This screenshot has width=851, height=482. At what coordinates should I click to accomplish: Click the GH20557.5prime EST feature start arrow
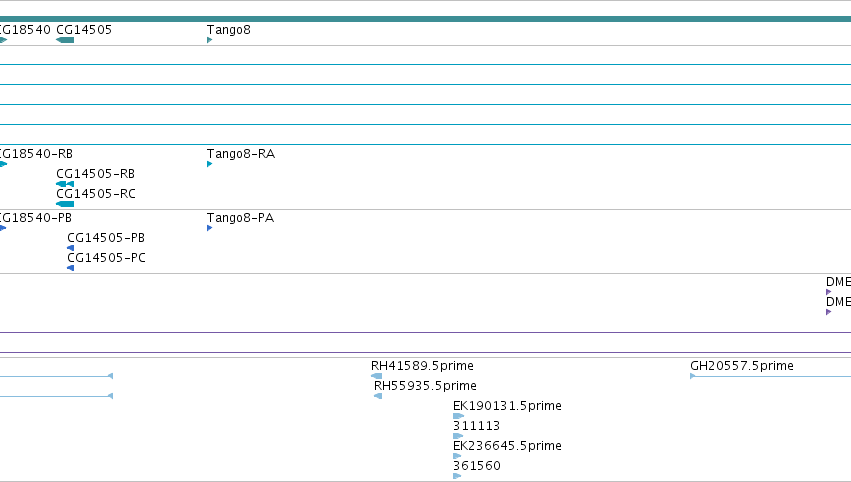click(693, 376)
